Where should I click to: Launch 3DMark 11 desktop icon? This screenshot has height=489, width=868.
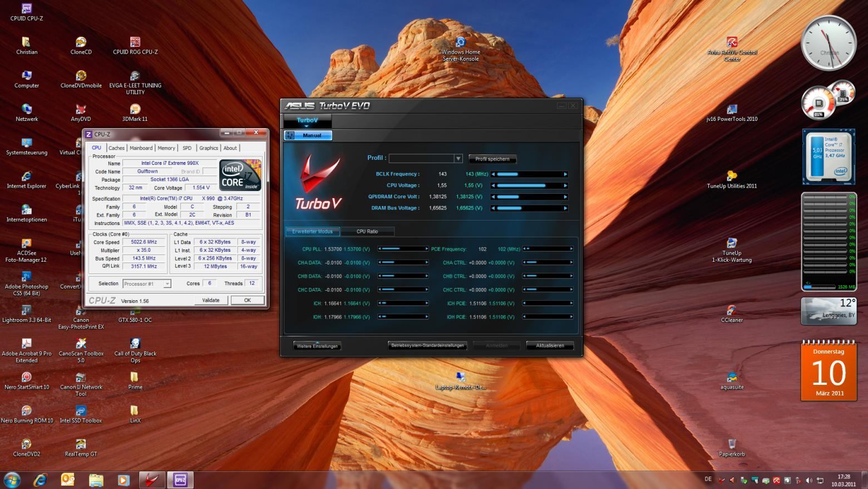[135, 113]
